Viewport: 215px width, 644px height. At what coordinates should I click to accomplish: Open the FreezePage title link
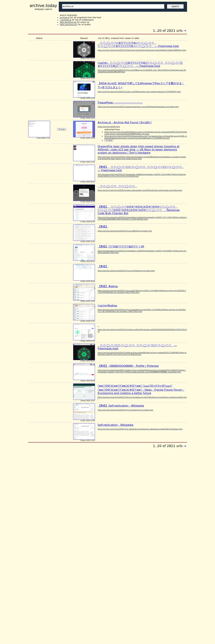coord(120,102)
